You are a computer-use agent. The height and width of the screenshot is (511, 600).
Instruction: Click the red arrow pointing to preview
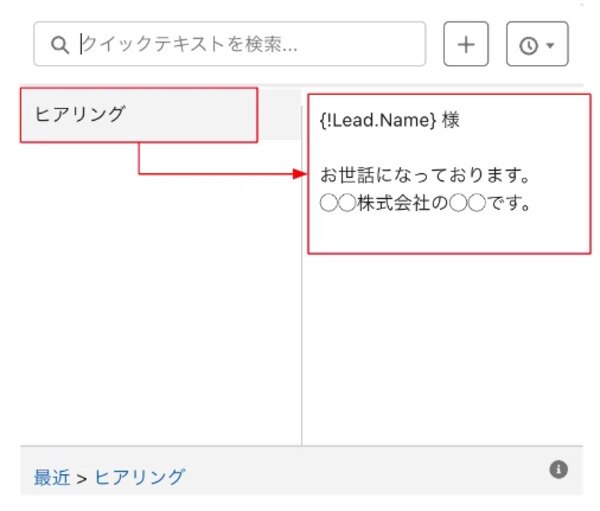click(300, 174)
